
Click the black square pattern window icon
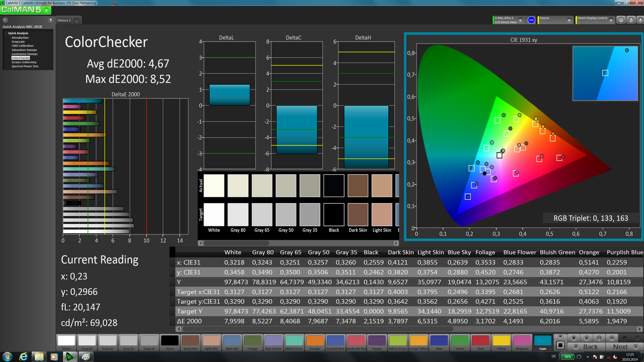[x=560, y=345]
